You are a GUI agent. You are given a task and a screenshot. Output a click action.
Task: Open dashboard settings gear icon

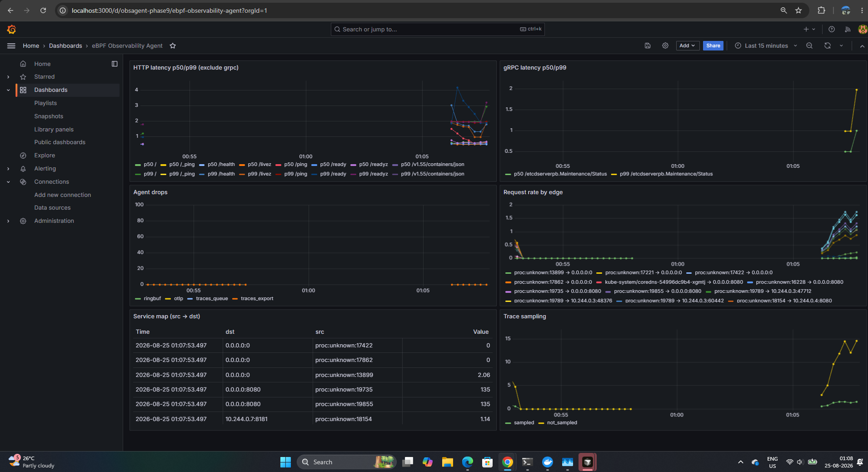coord(665,46)
